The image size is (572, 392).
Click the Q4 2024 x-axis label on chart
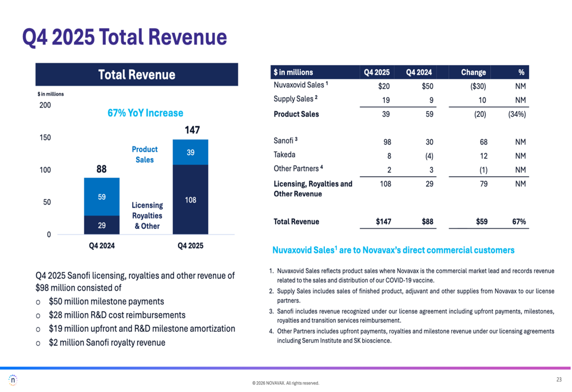[x=101, y=246]
